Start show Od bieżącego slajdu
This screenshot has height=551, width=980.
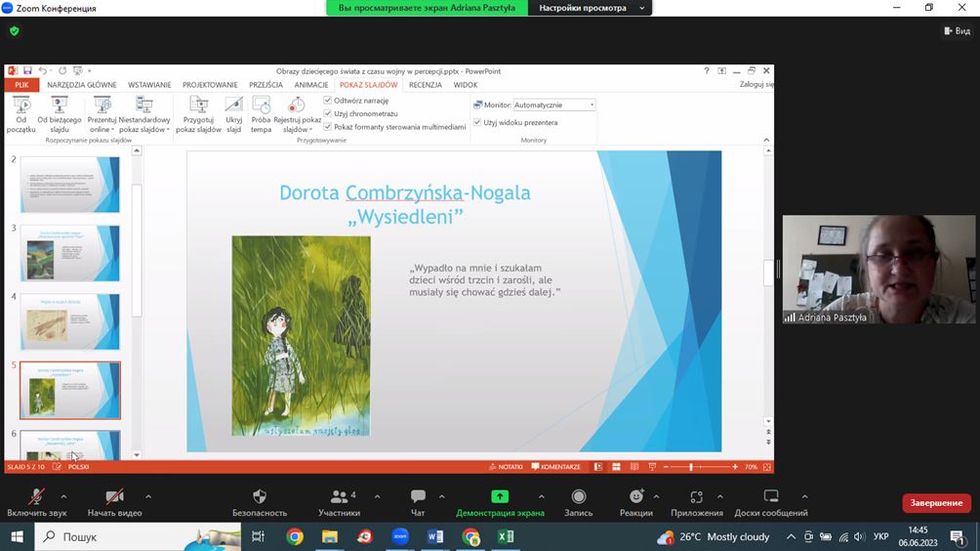[x=60, y=114]
